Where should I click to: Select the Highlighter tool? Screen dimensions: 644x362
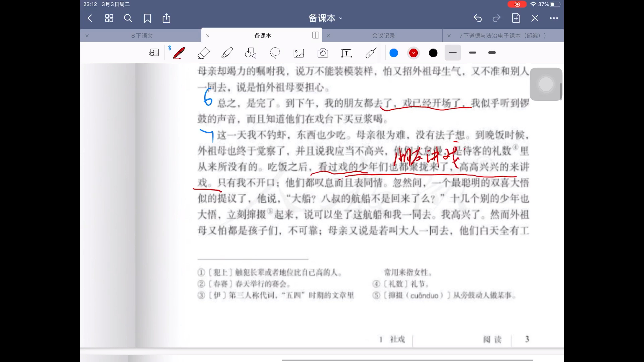[x=227, y=53]
